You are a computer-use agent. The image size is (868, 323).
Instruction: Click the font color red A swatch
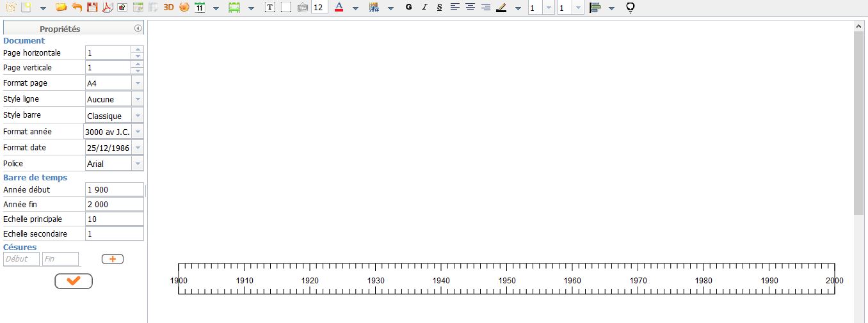[339, 8]
